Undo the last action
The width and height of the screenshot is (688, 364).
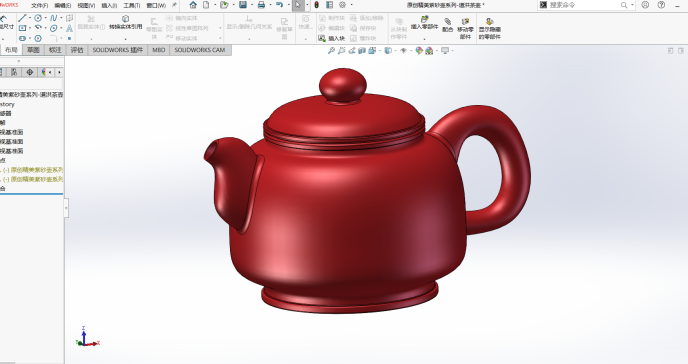click(280, 5)
